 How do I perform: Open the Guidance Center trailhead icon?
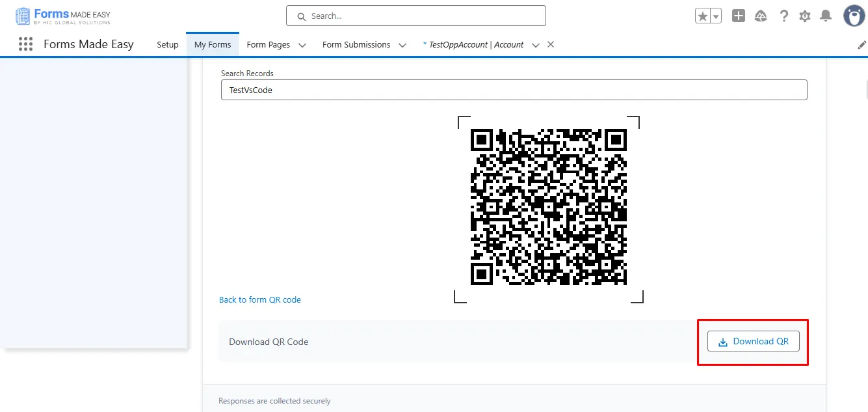[x=761, y=16]
